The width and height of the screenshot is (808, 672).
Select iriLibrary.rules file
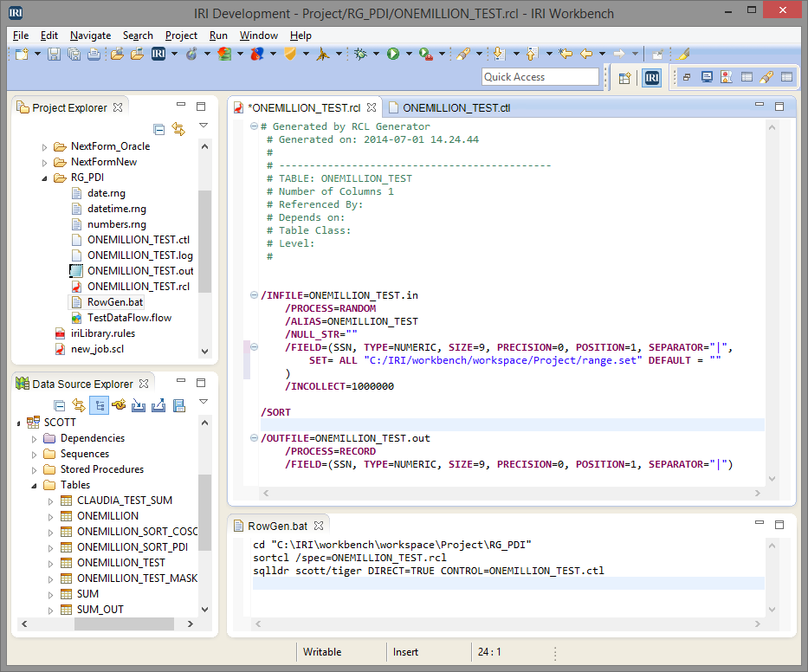pyautogui.click(x=103, y=333)
